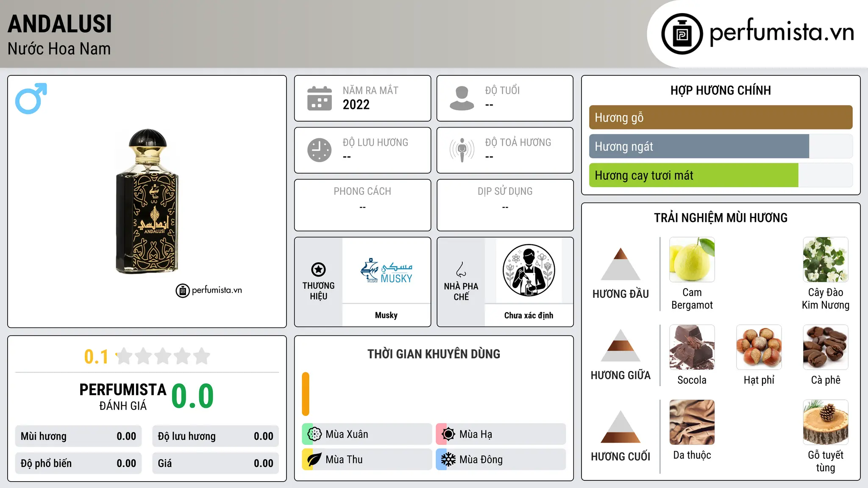Click the Hương Đầu pyramid icon

(x=620, y=264)
